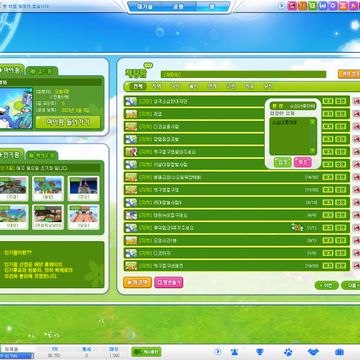Click the blue figure icon in bottom bar

tap(234, 352)
